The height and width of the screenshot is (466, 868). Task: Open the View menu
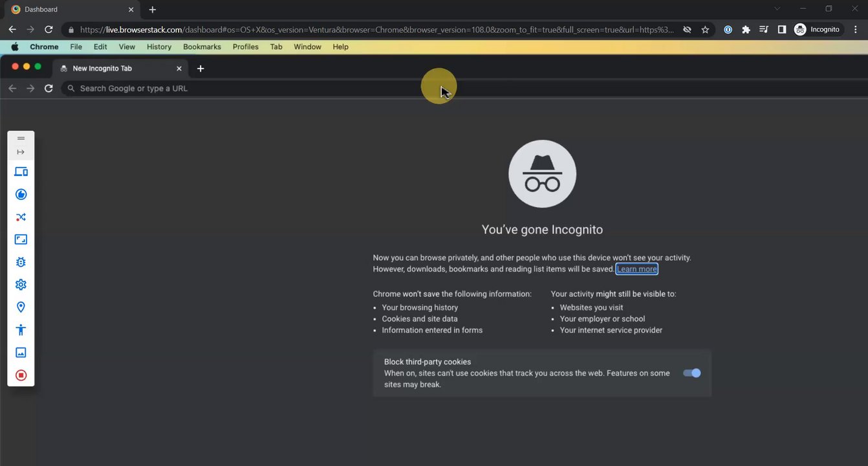[127, 47]
